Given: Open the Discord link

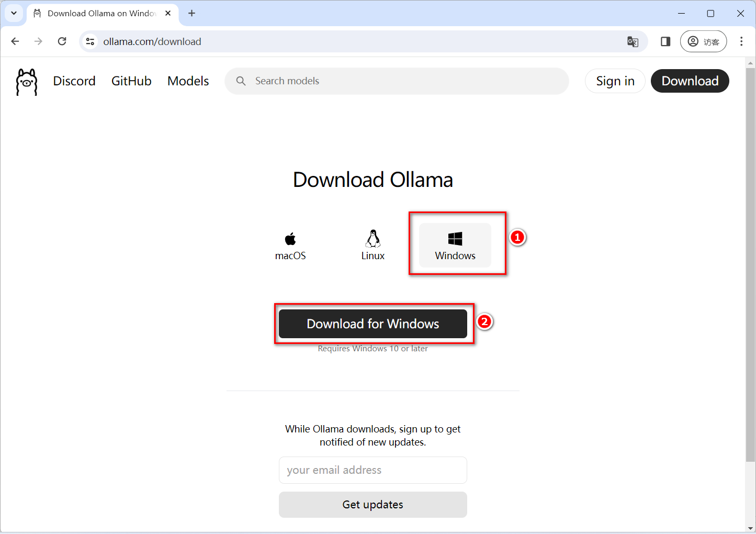Looking at the screenshot, I should click(x=74, y=81).
